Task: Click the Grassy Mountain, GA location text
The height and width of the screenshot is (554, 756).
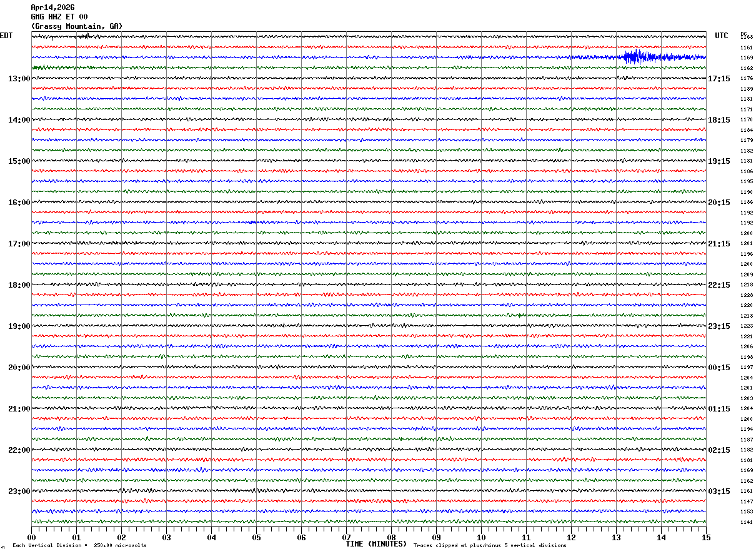Action: point(77,26)
